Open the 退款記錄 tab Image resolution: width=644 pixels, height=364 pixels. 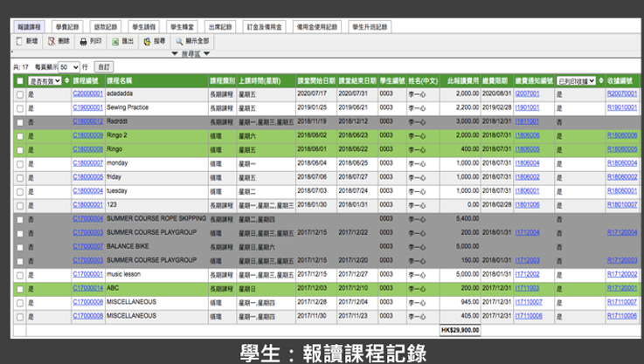106,27
